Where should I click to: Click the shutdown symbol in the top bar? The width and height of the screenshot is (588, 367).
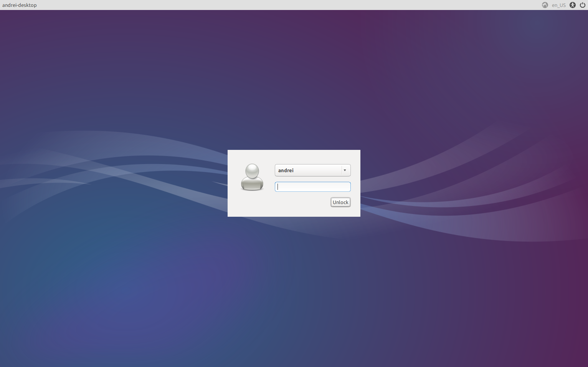click(x=583, y=5)
